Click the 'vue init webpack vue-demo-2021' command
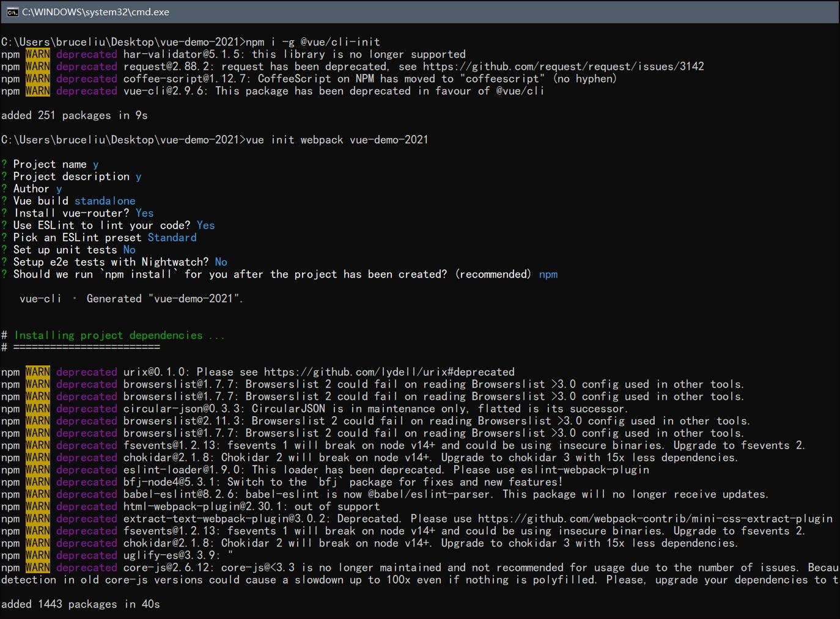 [x=337, y=140]
